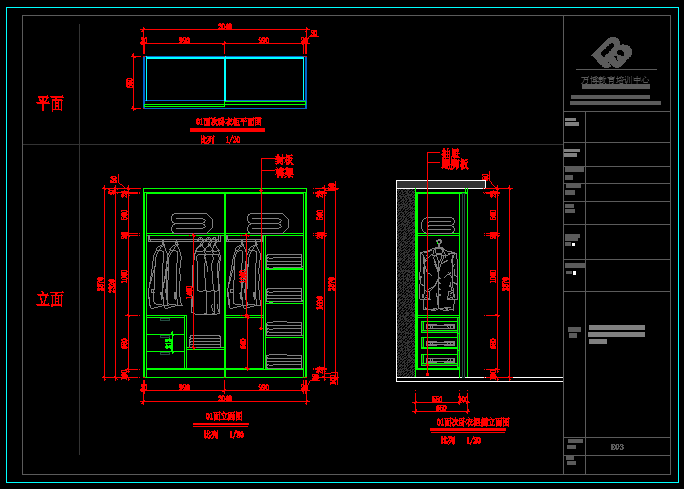Click the 2040 dimension above the plan view

(225, 28)
